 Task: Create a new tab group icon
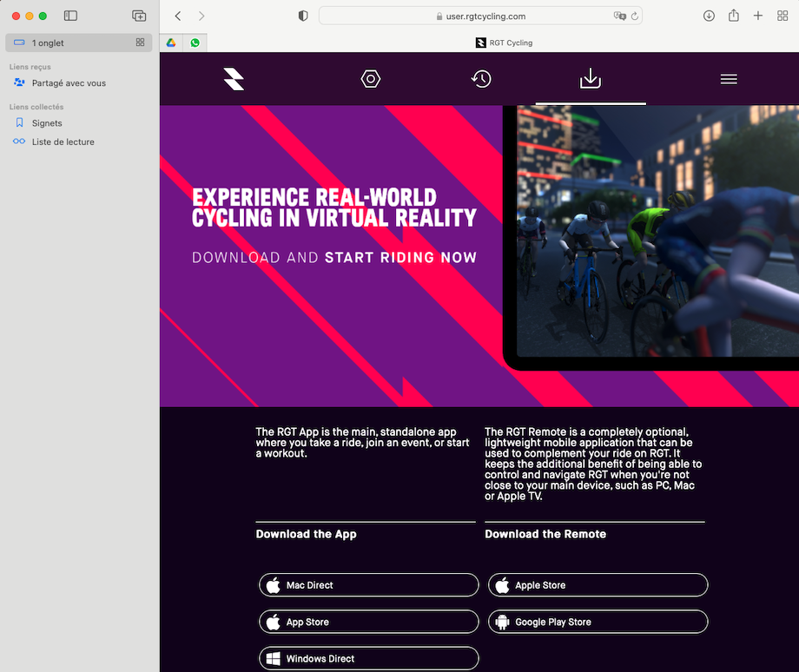coord(139,16)
